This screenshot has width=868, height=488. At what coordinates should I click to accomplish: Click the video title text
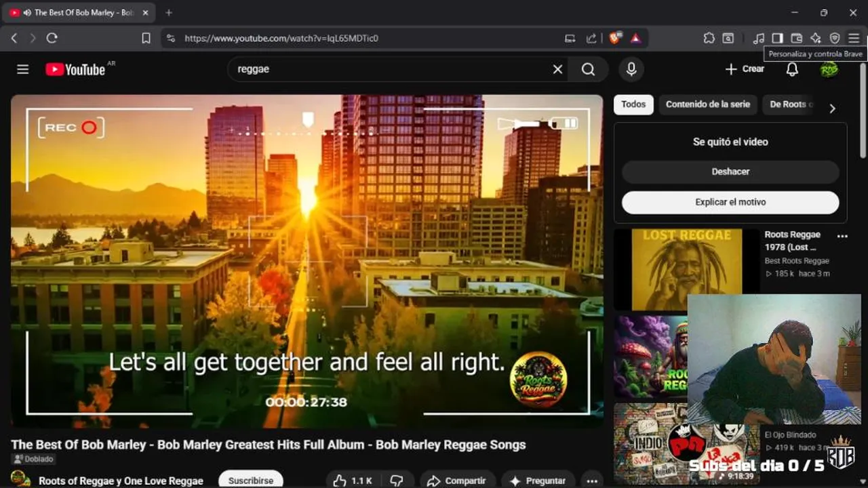coord(269,445)
